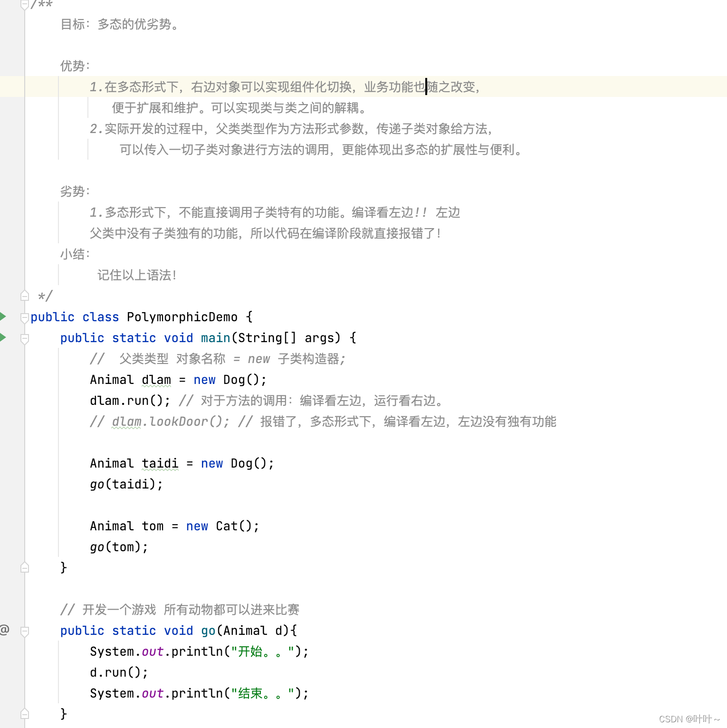Click fold marker at main method closing brace
Screen dimensions: 727x728
[x=25, y=567]
